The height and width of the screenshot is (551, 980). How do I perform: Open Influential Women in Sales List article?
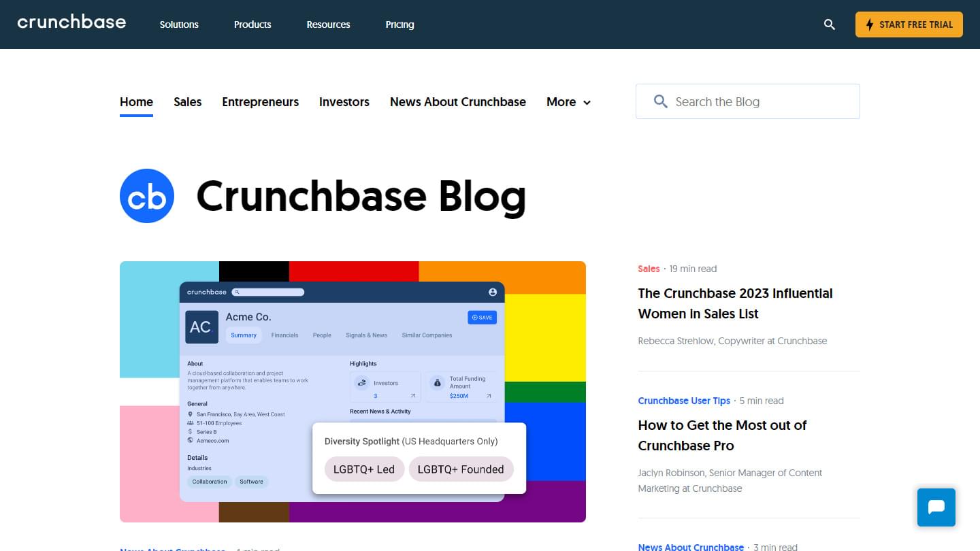735,303
